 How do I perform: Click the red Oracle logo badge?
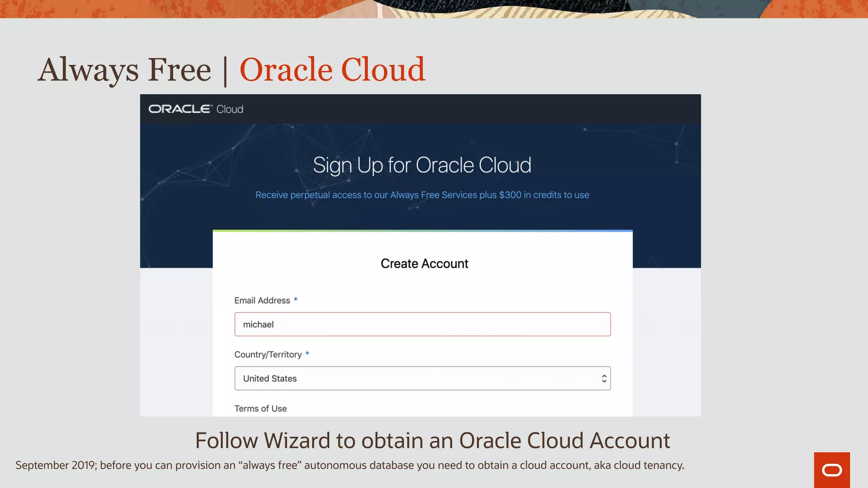pos(832,470)
